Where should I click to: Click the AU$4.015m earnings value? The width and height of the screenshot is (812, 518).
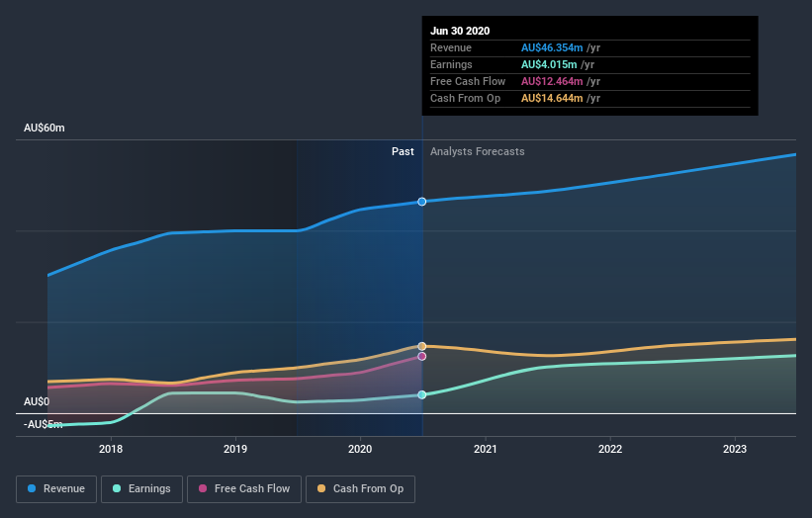click(549, 64)
